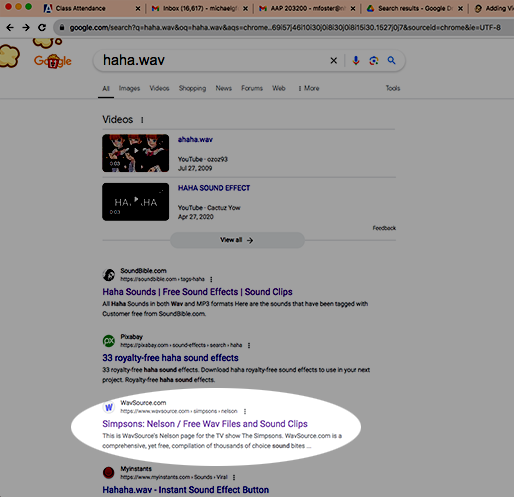Select the Web filter

click(x=279, y=88)
